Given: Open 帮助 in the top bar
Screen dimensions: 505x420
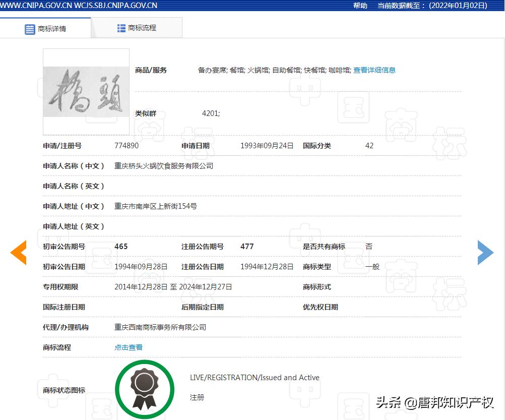Looking at the screenshot, I should (x=359, y=5).
